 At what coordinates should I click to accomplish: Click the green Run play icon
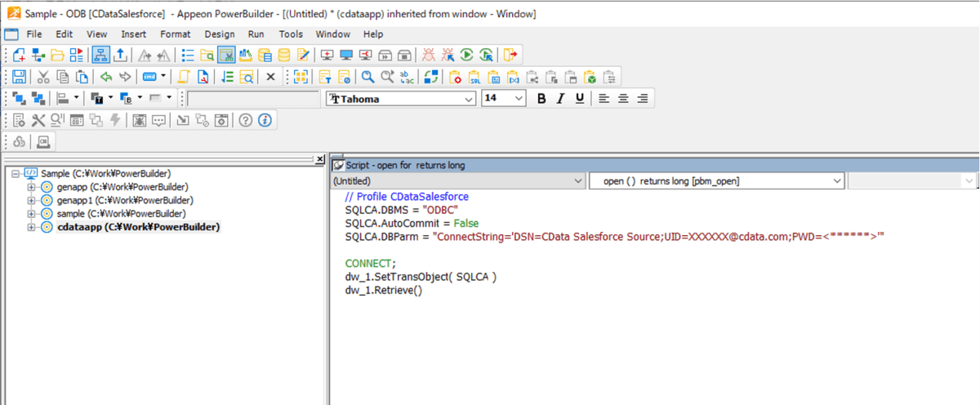[x=466, y=55]
